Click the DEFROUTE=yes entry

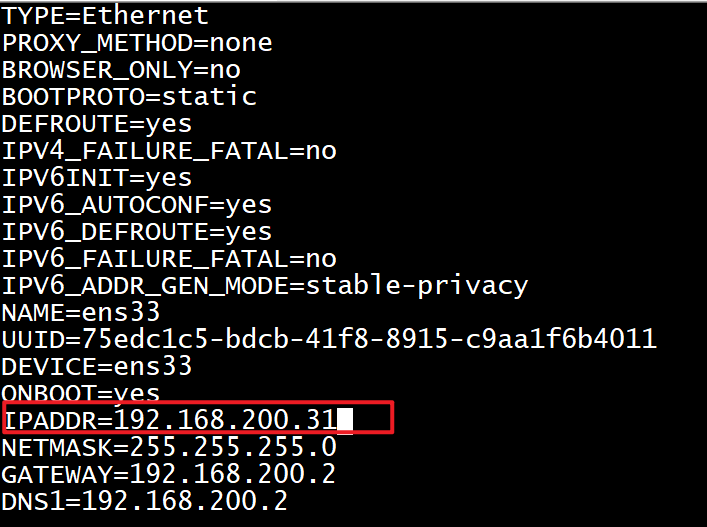point(97,124)
